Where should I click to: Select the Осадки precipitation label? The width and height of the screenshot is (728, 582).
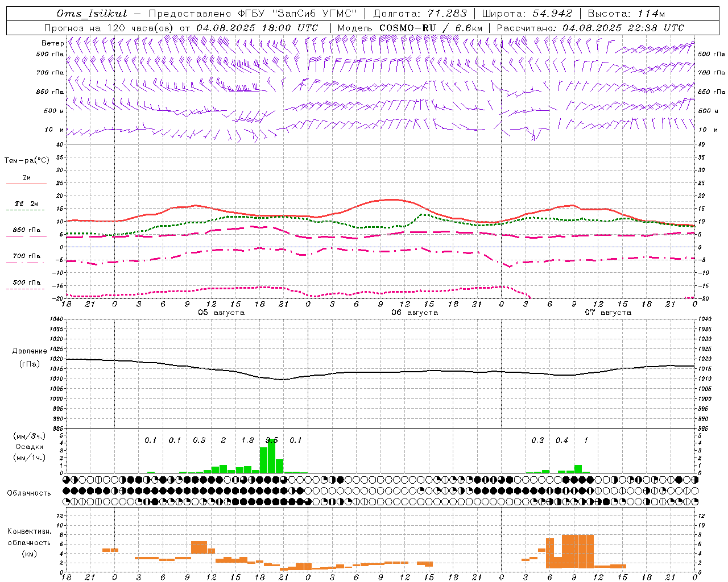[x=30, y=447]
